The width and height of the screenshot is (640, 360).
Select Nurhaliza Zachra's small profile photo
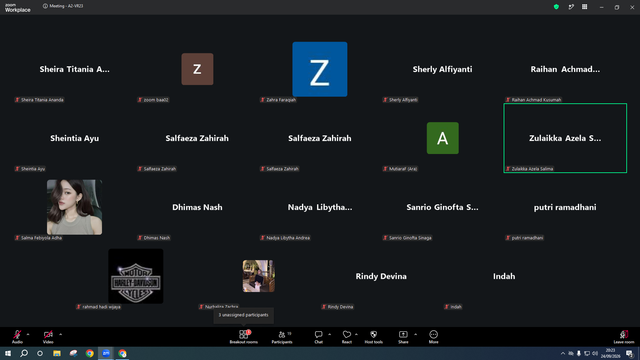258,276
